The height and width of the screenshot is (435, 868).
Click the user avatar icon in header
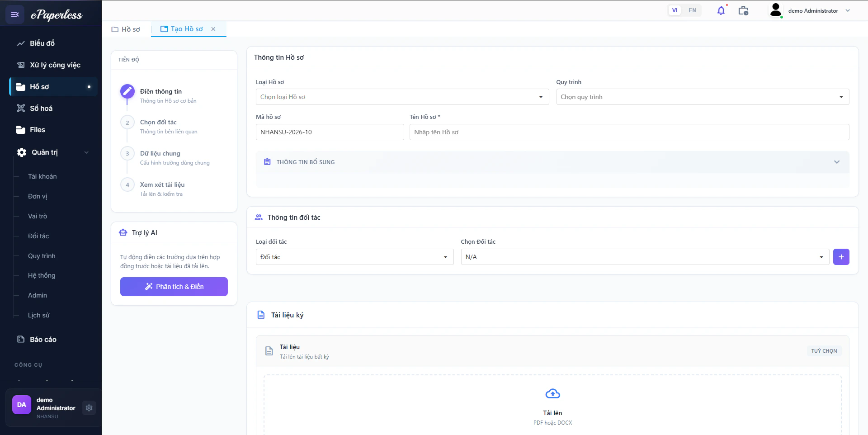tap(776, 10)
